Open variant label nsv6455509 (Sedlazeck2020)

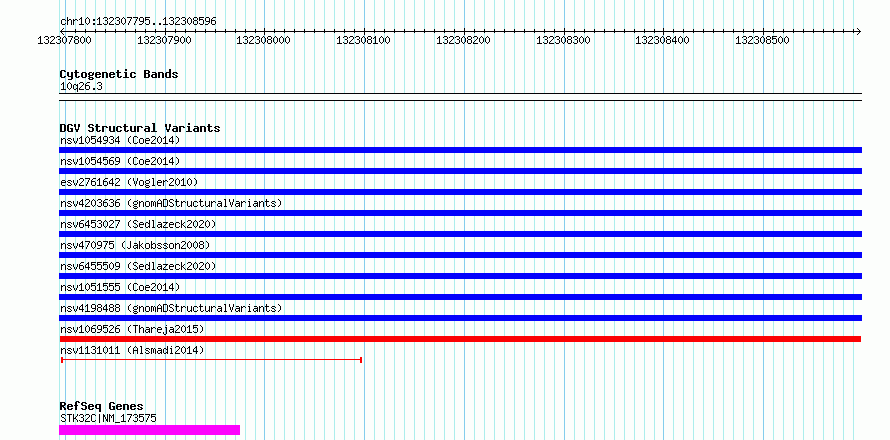tap(138, 266)
